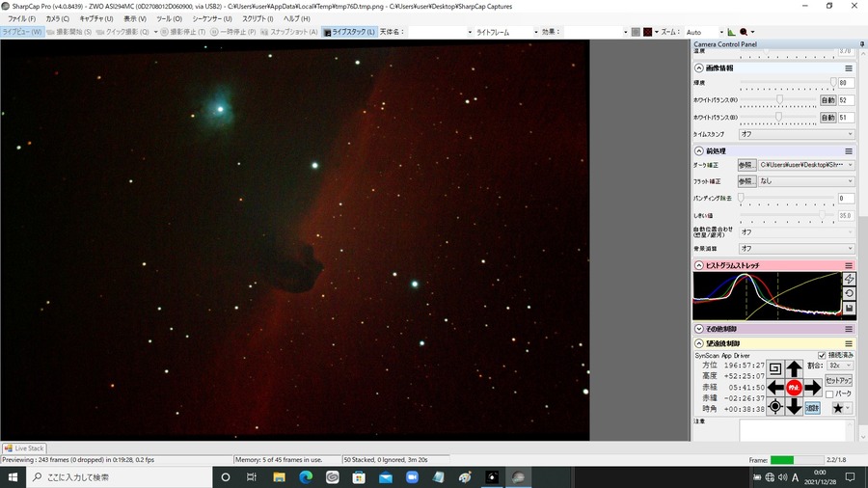Screen dimensions: 868x488
Task: Open ライトフレーム frame type dropdown
Action: pyautogui.click(x=506, y=32)
